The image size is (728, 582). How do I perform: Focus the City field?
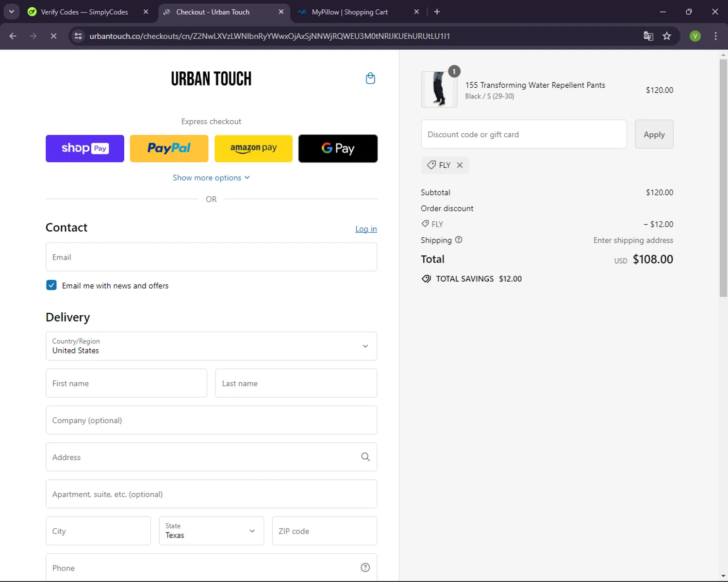pyautogui.click(x=98, y=531)
